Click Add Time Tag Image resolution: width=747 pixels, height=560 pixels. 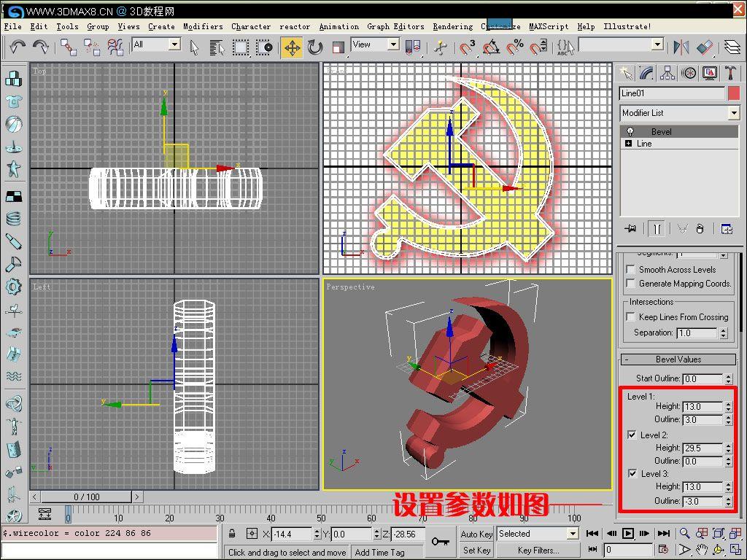pyautogui.click(x=379, y=553)
